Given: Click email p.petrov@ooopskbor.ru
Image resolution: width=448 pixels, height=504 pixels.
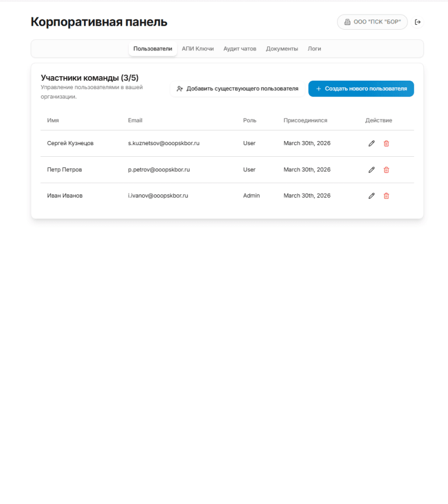Looking at the screenshot, I should (159, 170).
